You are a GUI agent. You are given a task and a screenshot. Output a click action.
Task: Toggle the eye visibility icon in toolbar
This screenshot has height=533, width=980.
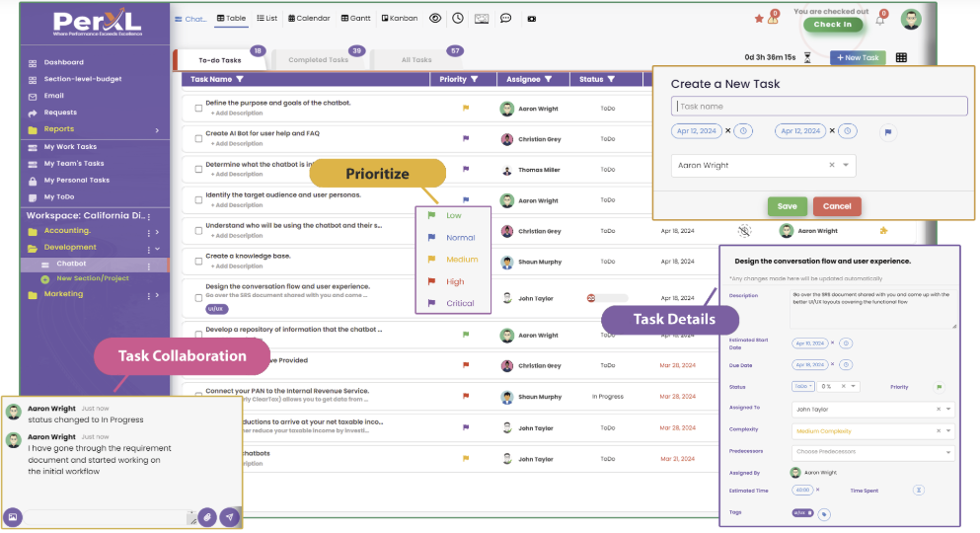point(435,18)
